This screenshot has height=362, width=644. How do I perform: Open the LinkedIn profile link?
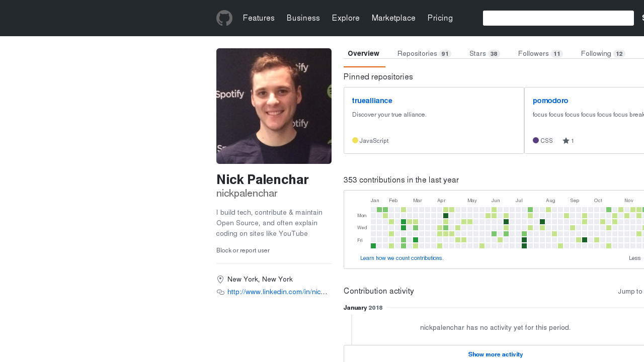[x=277, y=292]
